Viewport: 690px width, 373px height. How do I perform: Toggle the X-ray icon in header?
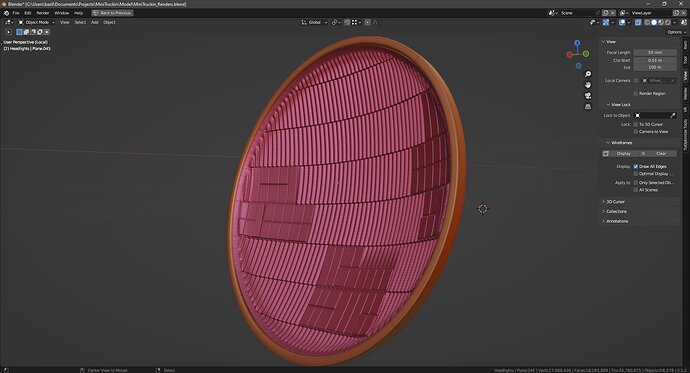point(638,22)
